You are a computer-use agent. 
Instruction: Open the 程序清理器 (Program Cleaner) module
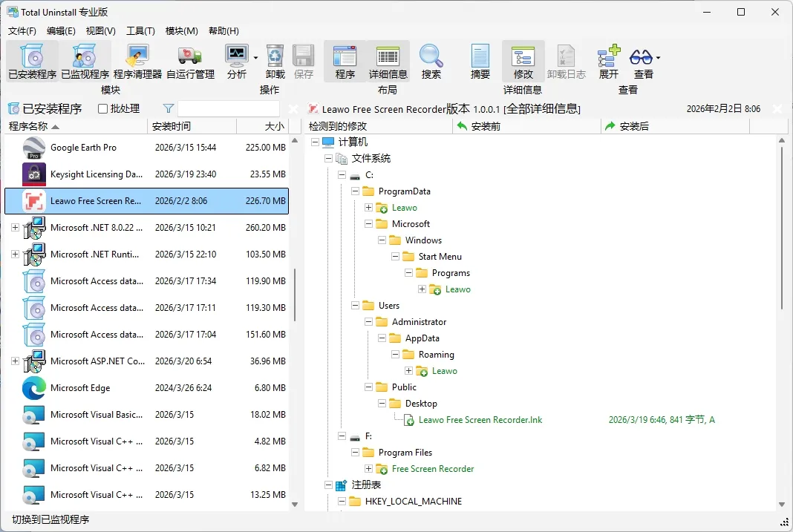137,63
